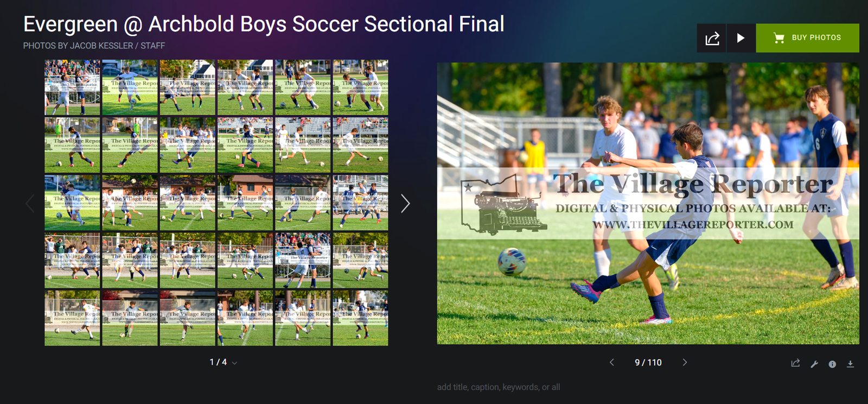Show photo info with the info icon
Viewport: 868px width, 404px height.
tap(832, 364)
